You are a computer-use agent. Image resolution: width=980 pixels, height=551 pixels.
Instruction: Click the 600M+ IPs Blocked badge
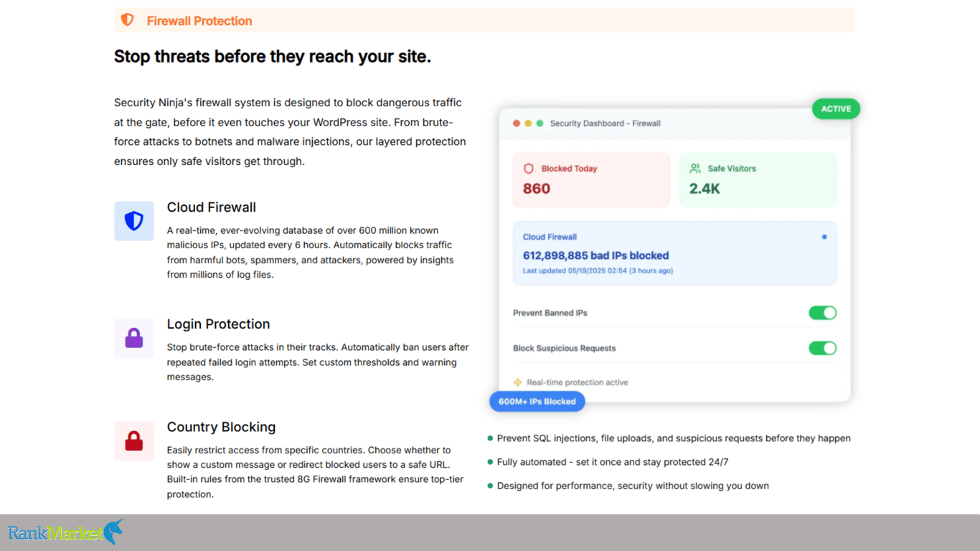tap(537, 401)
